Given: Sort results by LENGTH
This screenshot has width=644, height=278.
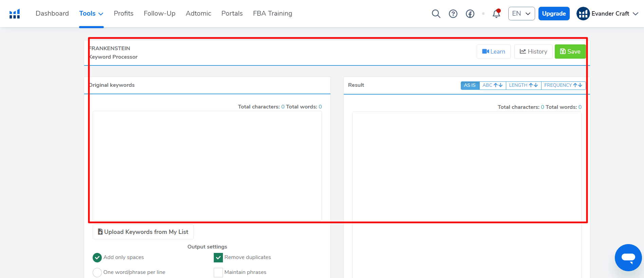Looking at the screenshot, I should click(x=524, y=85).
